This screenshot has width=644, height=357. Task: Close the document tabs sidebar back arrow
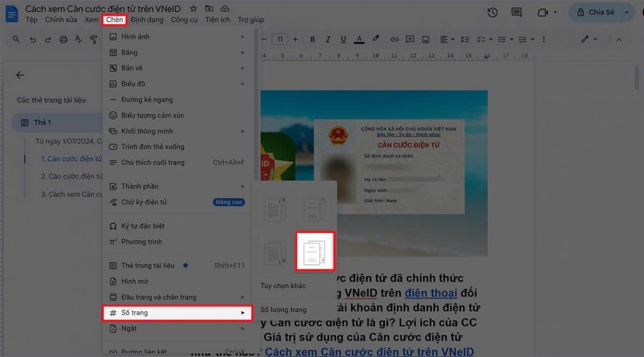(20, 75)
